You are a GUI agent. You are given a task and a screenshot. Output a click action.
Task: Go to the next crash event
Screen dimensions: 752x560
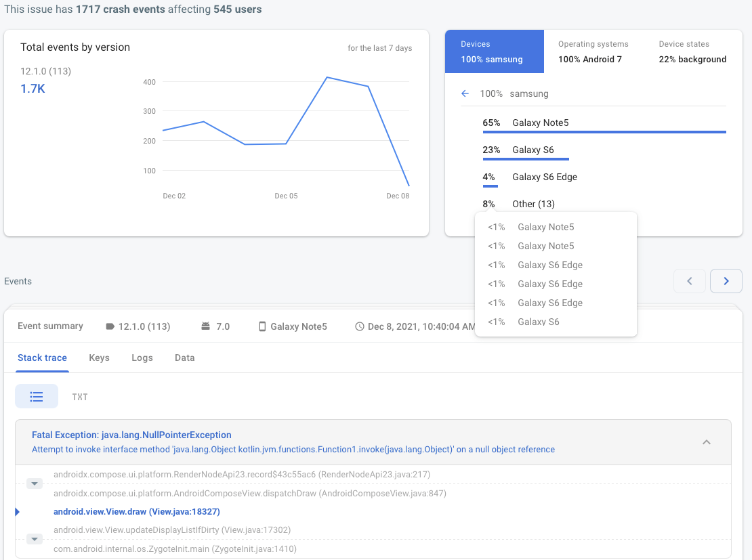[726, 281]
